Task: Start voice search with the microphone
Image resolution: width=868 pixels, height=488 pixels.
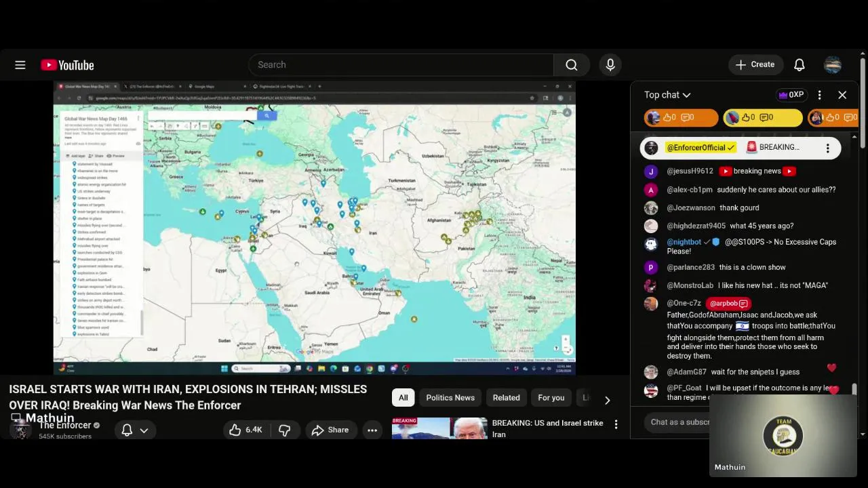Action: pos(610,65)
